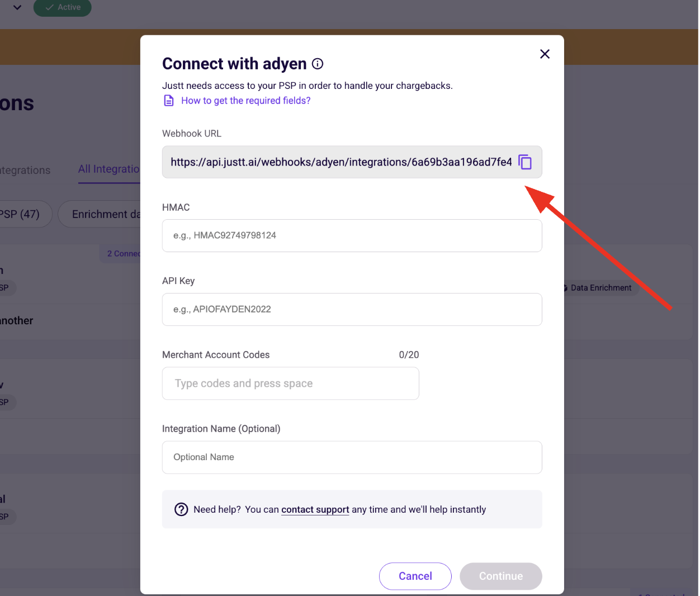Click the Continue button
The image size is (700, 596).
point(501,576)
